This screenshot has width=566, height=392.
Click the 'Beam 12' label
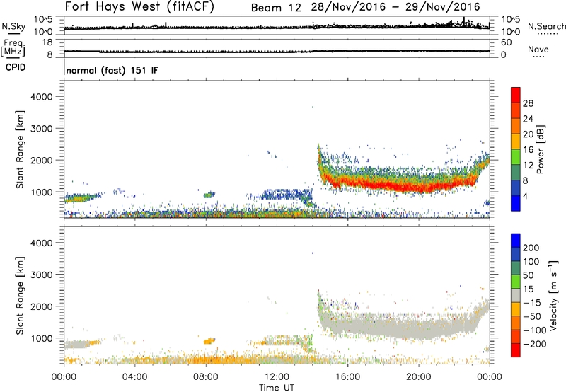tap(276, 8)
